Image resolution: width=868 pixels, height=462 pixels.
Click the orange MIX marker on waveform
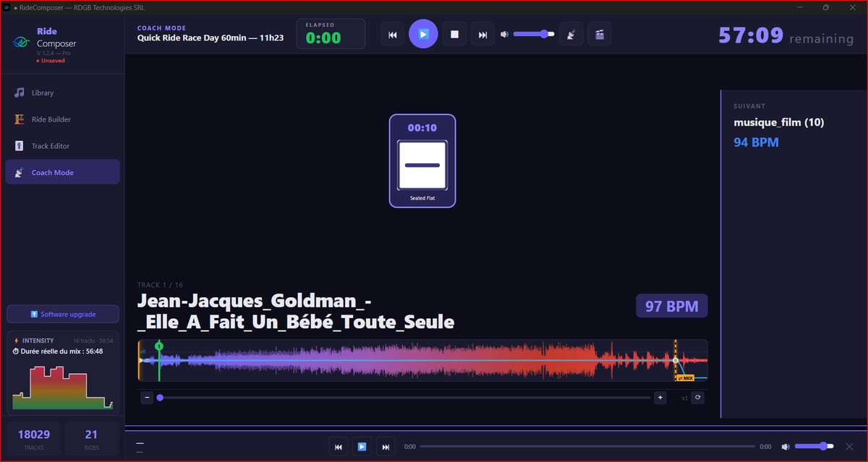684,377
